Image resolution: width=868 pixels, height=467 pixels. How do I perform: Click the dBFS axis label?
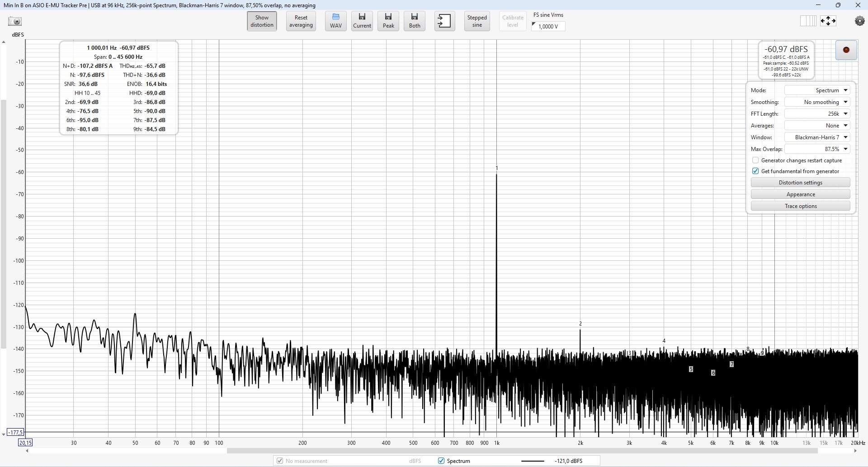pyautogui.click(x=18, y=35)
